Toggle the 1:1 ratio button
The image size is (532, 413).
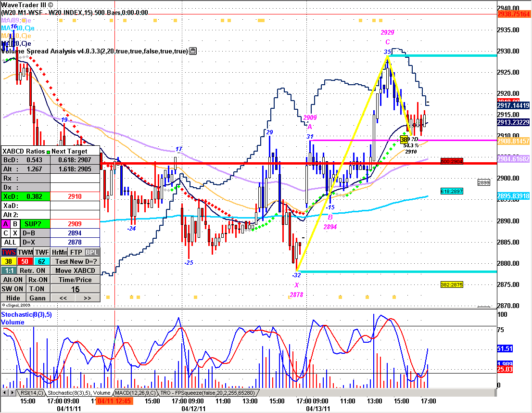[x=9, y=271]
